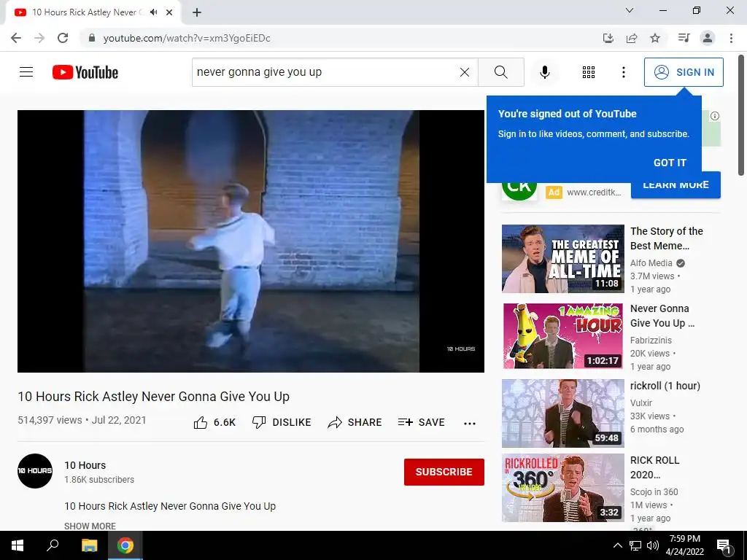Share the video
747x560 pixels.
[x=355, y=422]
